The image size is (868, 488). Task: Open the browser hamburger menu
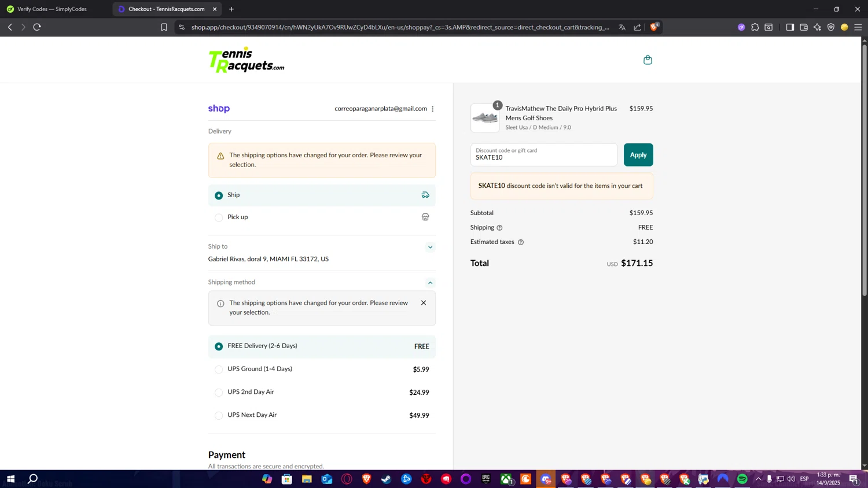tap(858, 27)
